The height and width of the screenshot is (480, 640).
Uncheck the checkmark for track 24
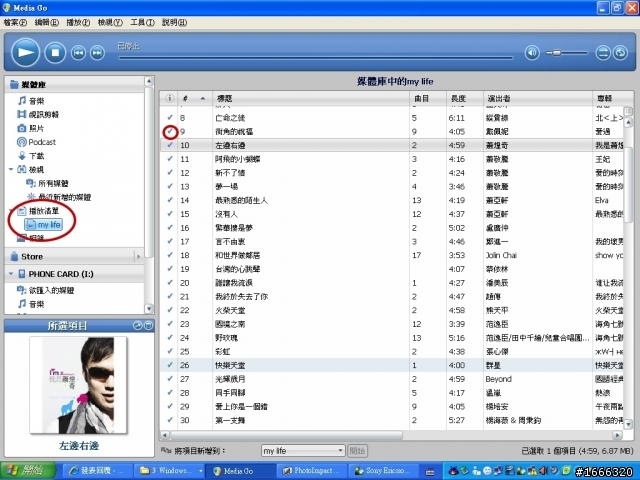(x=170, y=338)
